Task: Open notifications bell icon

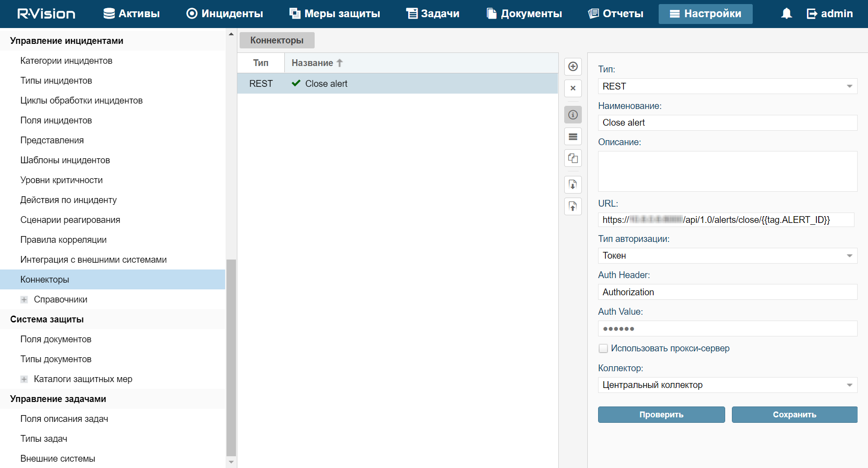Action: pyautogui.click(x=786, y=14)
